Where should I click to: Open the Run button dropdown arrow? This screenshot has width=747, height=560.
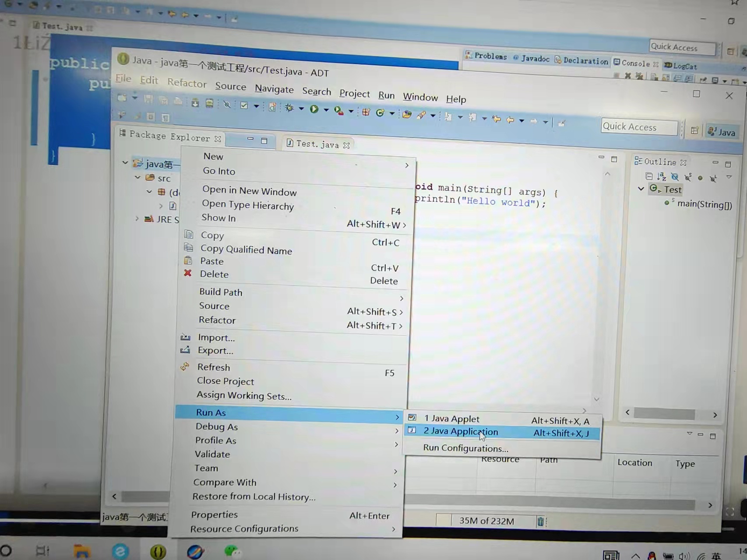point(326,109)
